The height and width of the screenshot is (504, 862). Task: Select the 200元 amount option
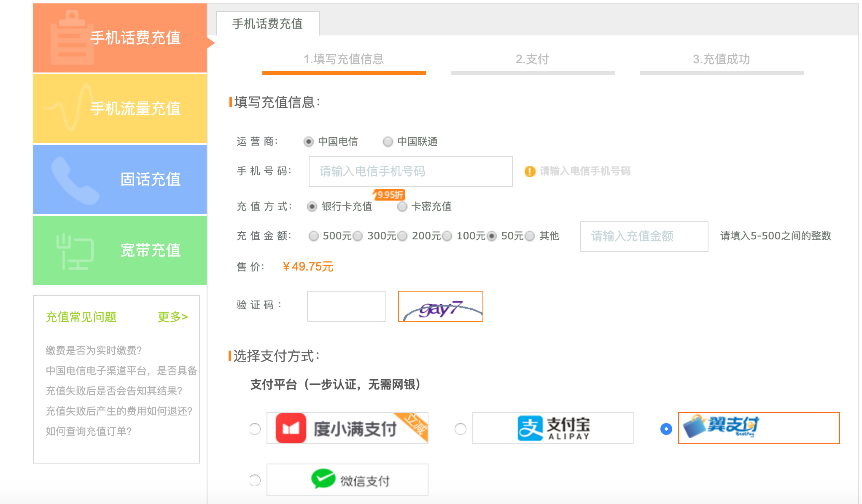point(402,236)
